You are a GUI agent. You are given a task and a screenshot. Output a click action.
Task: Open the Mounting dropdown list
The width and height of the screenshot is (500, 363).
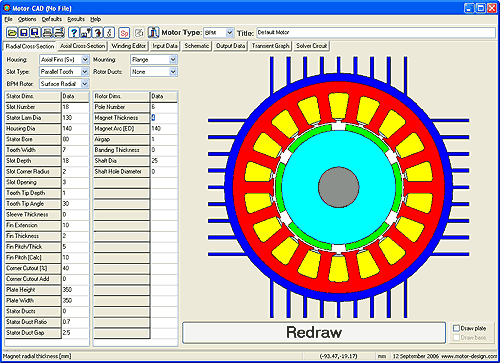coord(173,60)
